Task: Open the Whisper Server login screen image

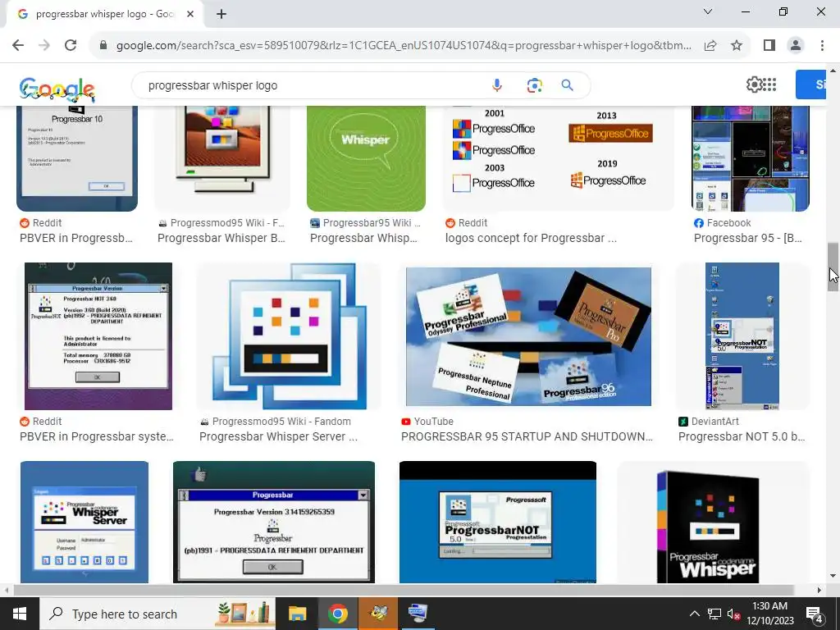Action: [x=84, y=522]
